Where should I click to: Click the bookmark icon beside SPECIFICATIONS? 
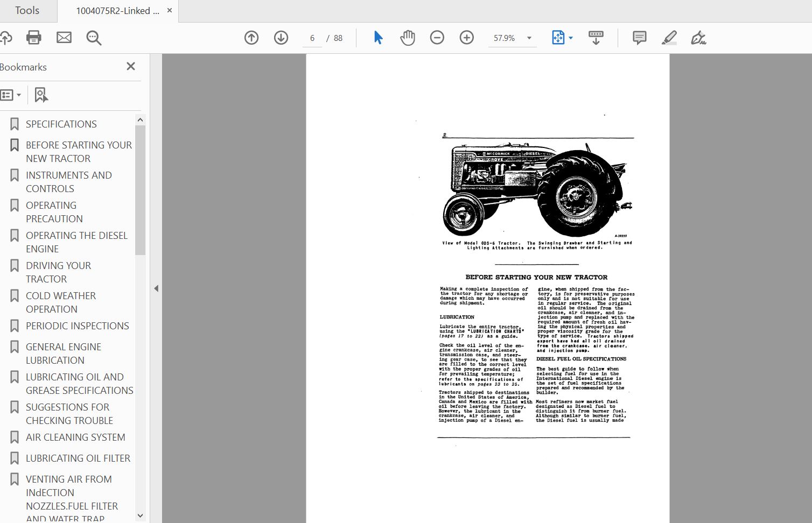[15, 124]
